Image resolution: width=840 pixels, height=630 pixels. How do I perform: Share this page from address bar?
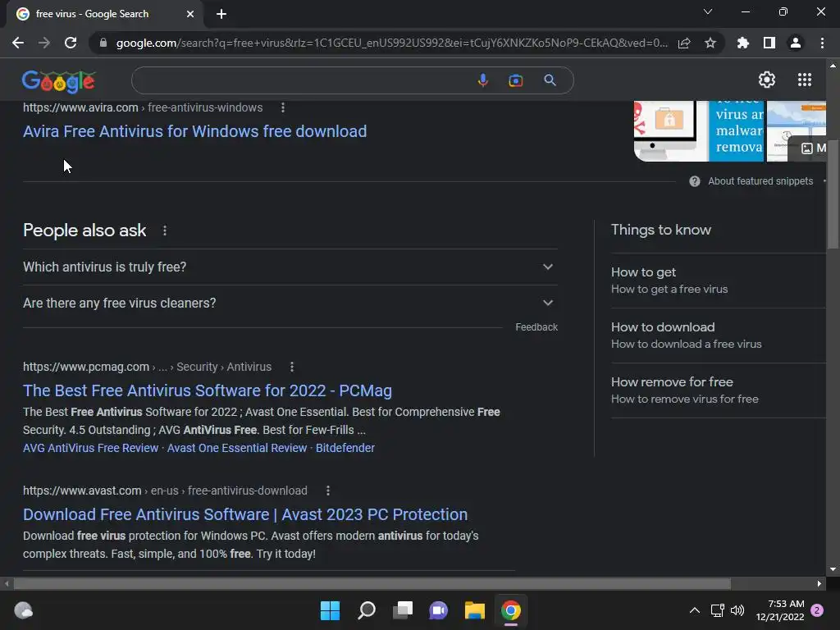point(684,43)
